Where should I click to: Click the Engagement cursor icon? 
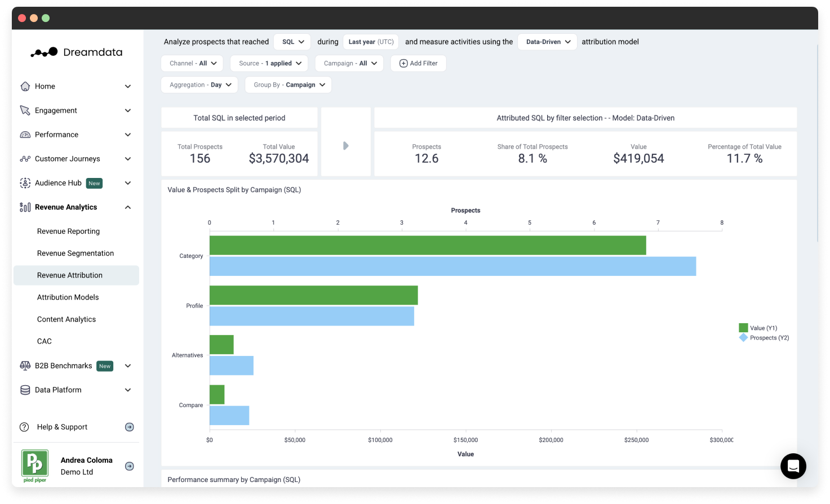coord(25,110)
